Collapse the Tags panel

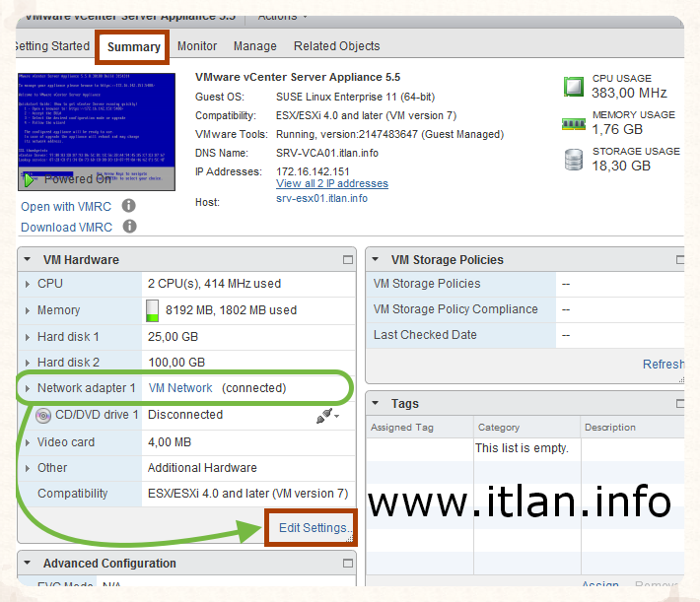click(375, 404)
